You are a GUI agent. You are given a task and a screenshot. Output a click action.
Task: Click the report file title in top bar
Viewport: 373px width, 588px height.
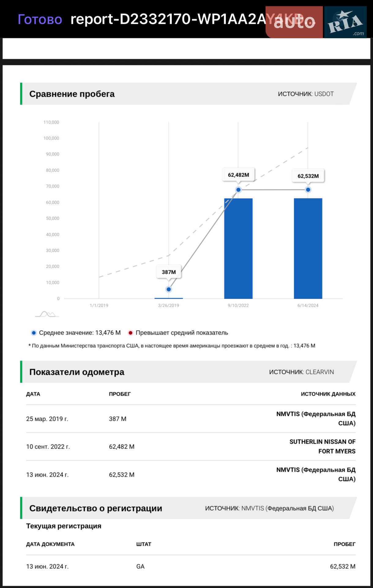(x=187, y=19)
